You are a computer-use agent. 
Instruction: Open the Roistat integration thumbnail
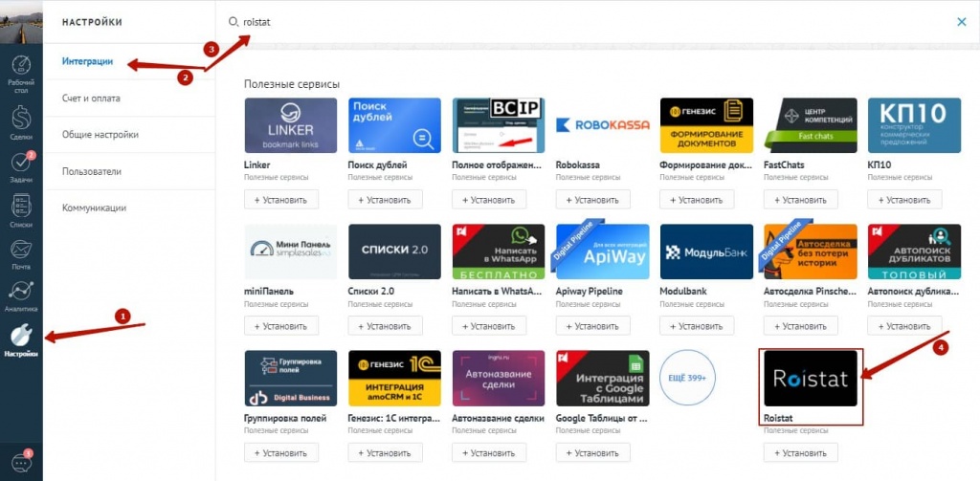click(x=811, y=378)
